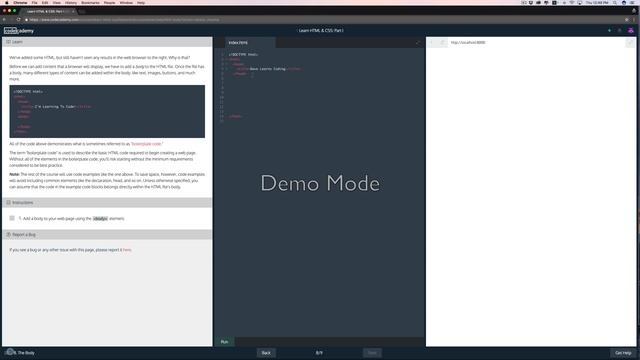The height and width of the screenshot is (360, 640).
Task: Click the title line in code editor
Action: [269, 69]
